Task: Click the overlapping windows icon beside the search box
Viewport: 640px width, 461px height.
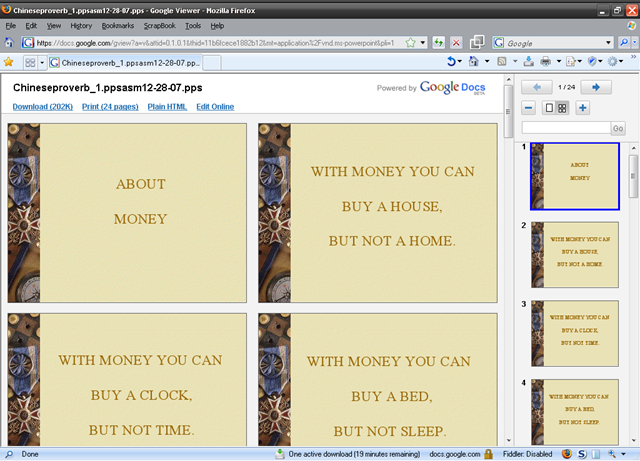Action: 477,42
